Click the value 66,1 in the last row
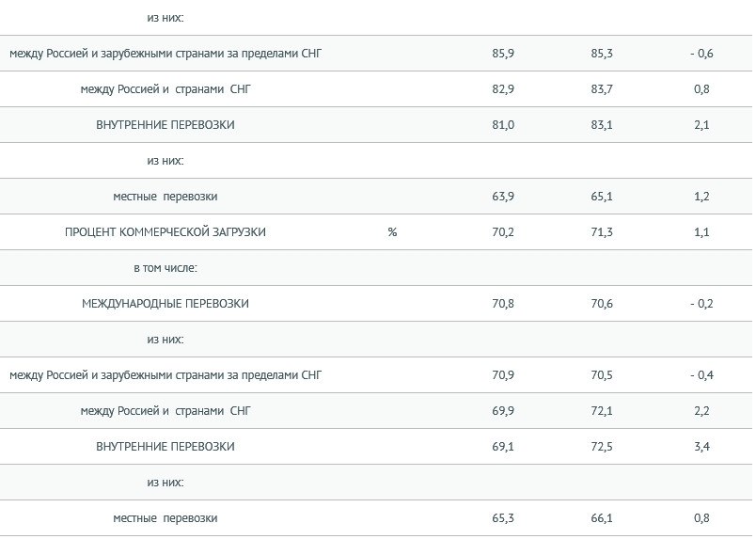Screen dimensions: 756x539 [602, 518]
